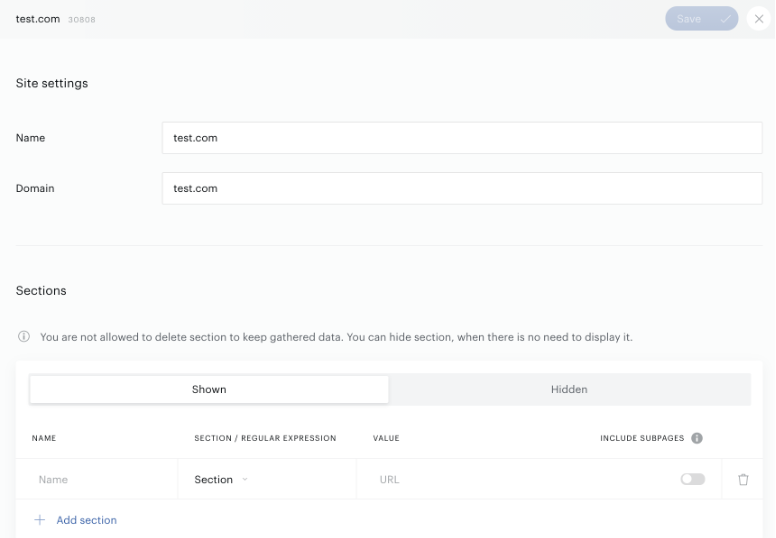776x538 pixels.
Task: Click the plus icon next to Add section
Action: [x=40, y=520]
